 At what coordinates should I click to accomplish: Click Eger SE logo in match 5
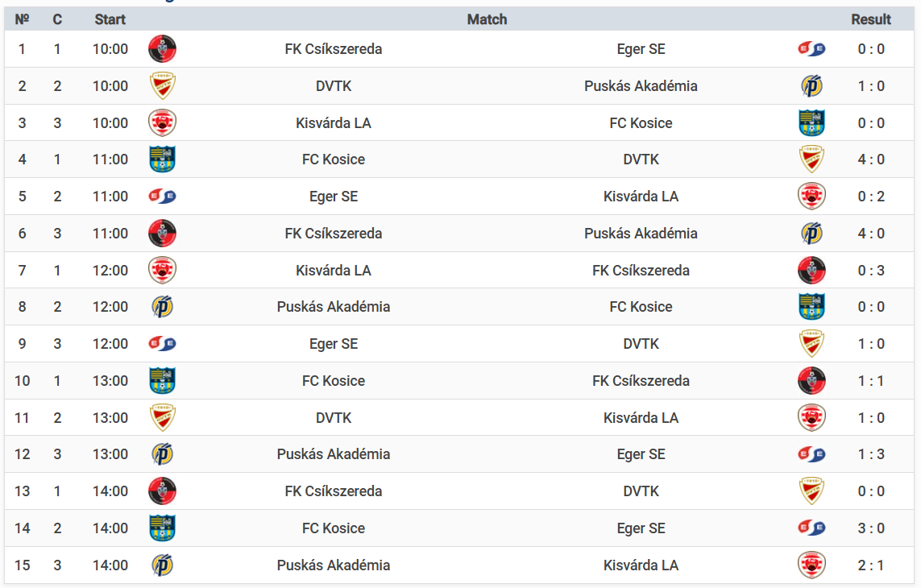coord(162,197)
